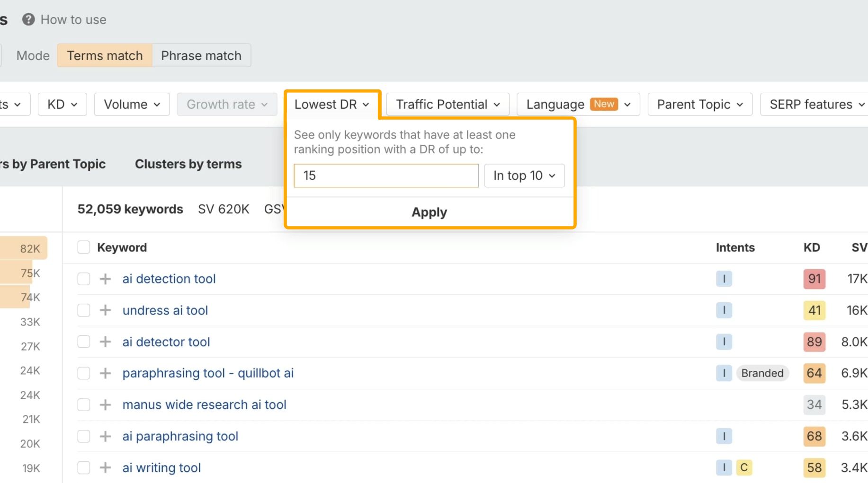Click the plus icon beside 'ai paraphrasing tool'

pos(105,436)
